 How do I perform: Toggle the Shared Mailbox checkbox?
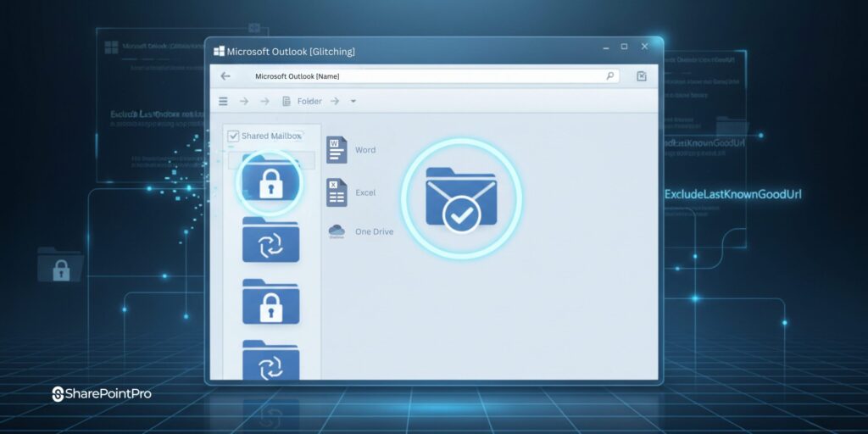click(x=233, y=136)
